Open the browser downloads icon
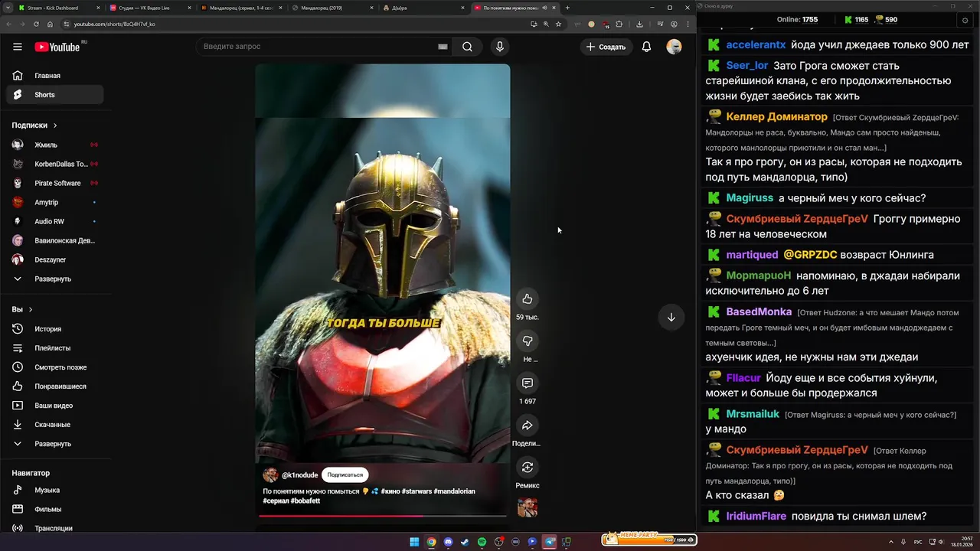 (639, 24)
